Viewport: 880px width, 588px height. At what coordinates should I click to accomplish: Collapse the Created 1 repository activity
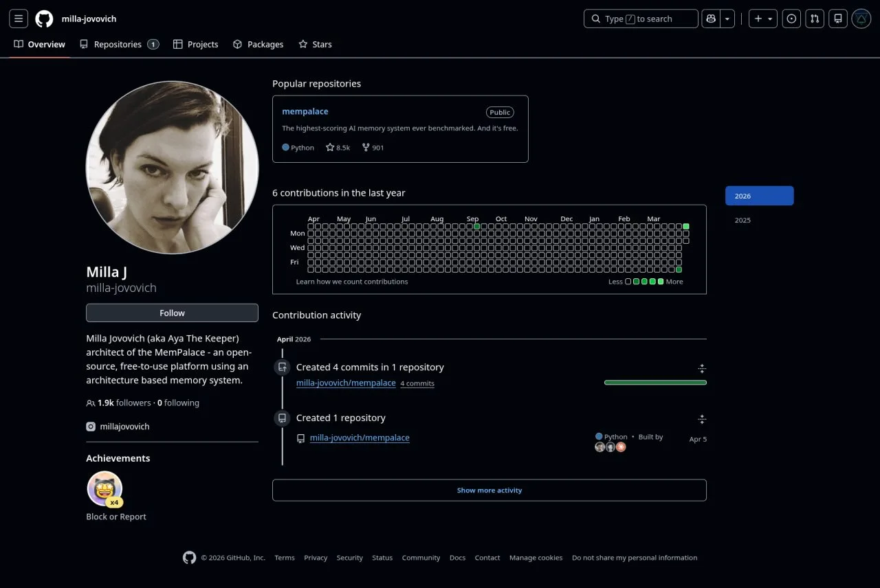tap(701, 419)
